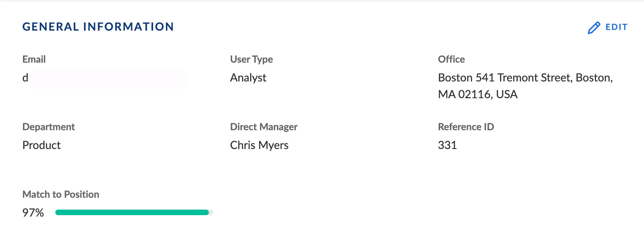The height and width of the screenshot is (235, 644).
Task: Click the Department field label
Action: point(49,127)
